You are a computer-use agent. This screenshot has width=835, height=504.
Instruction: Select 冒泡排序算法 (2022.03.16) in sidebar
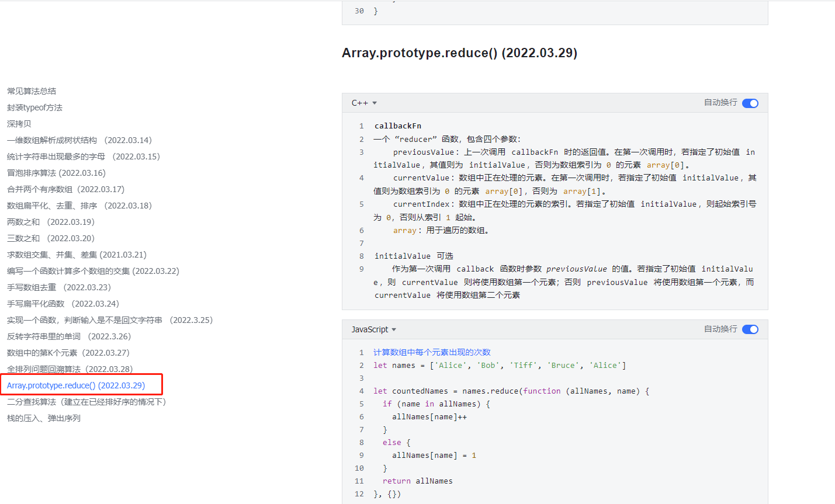point(56,173)
